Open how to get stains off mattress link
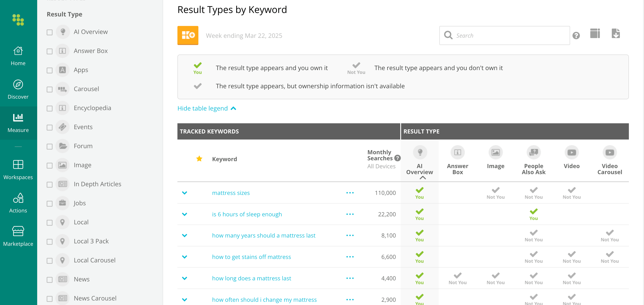This screenshot has width=644, height=305. (x=252, y=257)
